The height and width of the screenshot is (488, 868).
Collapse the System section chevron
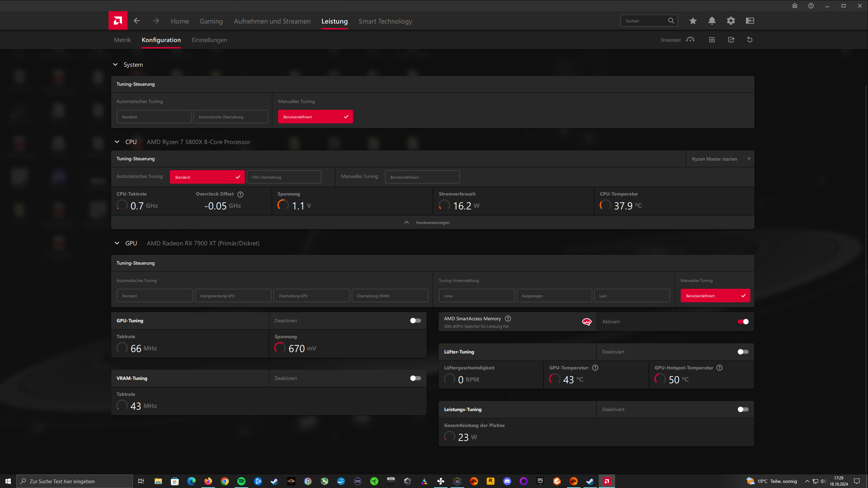(x=115, y=64)
